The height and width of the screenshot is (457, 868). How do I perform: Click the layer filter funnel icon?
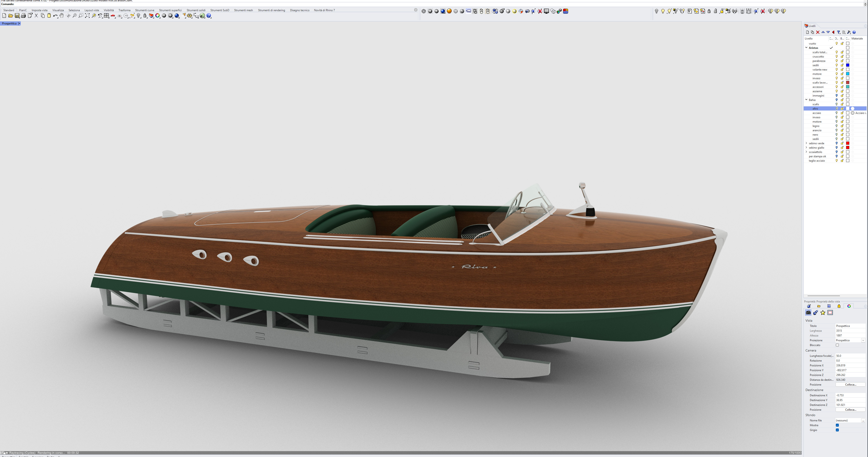839,32
